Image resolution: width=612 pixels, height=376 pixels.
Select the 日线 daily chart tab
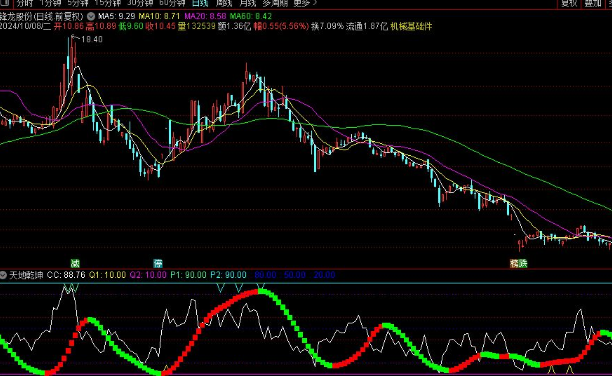[x=200, y=3]
